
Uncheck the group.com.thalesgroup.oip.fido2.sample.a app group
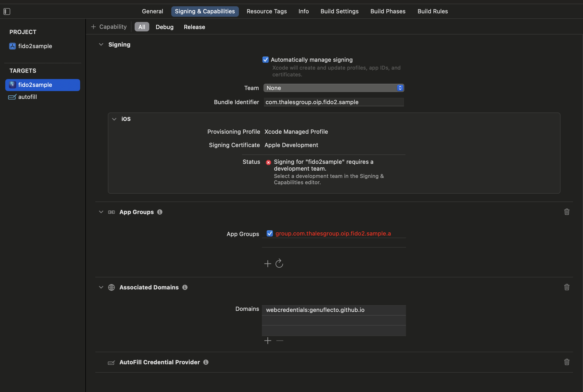[x=270, y=233]
